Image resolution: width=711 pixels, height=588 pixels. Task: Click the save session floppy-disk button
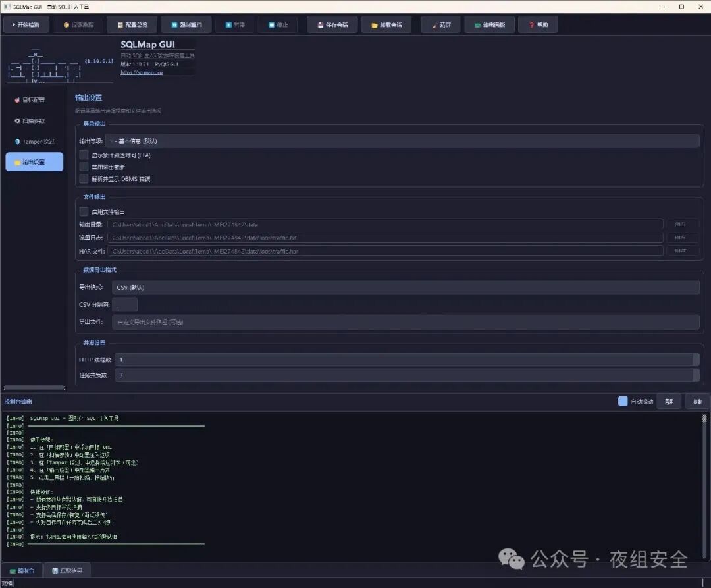click(332, 24)
